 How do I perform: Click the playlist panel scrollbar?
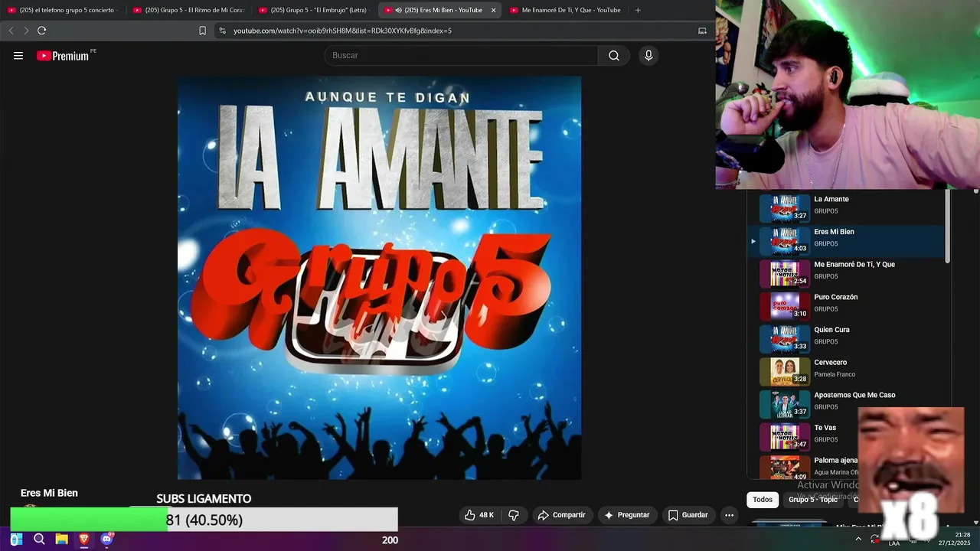point(948,227)
